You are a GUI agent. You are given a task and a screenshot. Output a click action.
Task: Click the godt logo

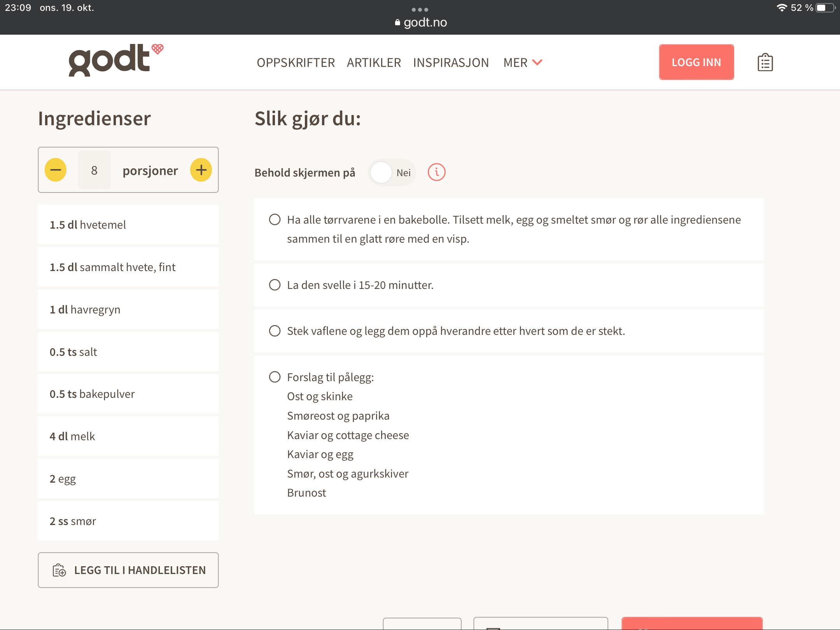pos(116,60)
